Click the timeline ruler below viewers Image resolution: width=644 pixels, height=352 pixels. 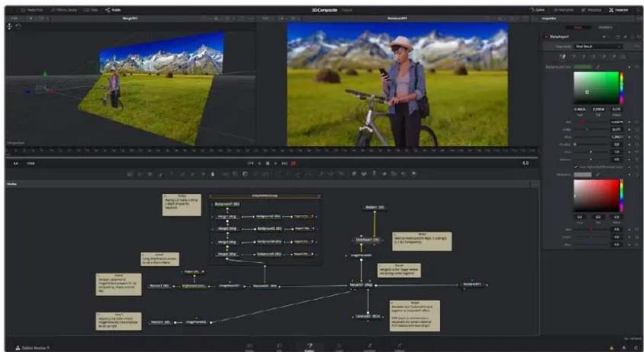click(271, 152)
